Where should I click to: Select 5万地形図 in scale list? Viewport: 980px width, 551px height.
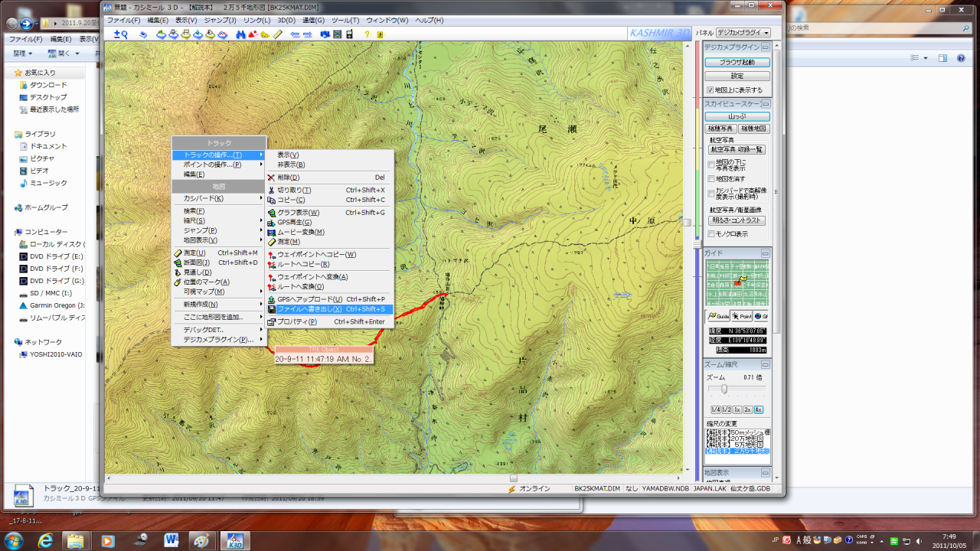pos(738,445)
